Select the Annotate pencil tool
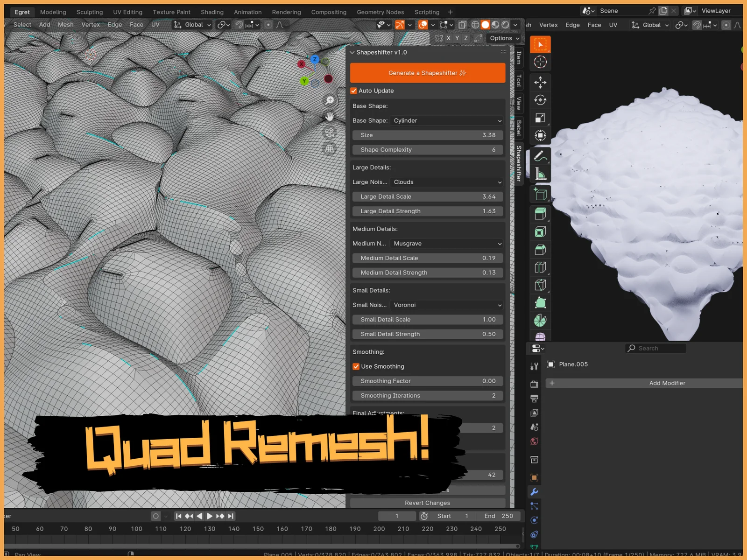 pos(540,156)
